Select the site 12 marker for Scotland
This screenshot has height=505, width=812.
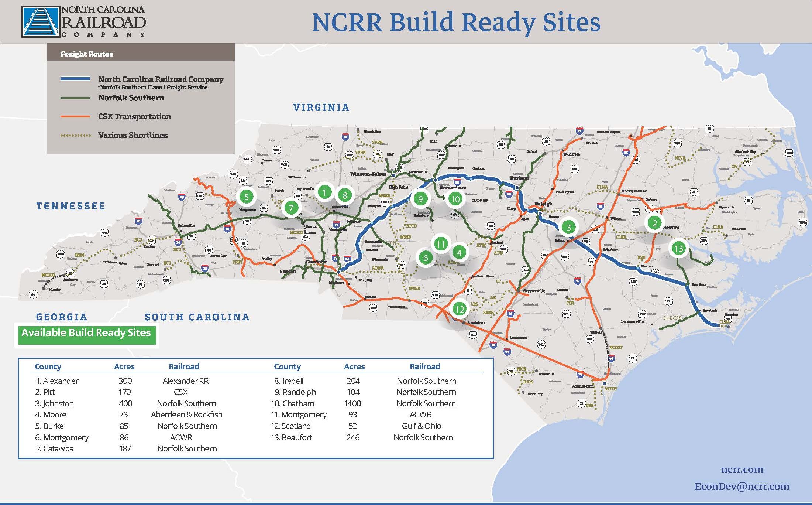(x=459, y=309)
